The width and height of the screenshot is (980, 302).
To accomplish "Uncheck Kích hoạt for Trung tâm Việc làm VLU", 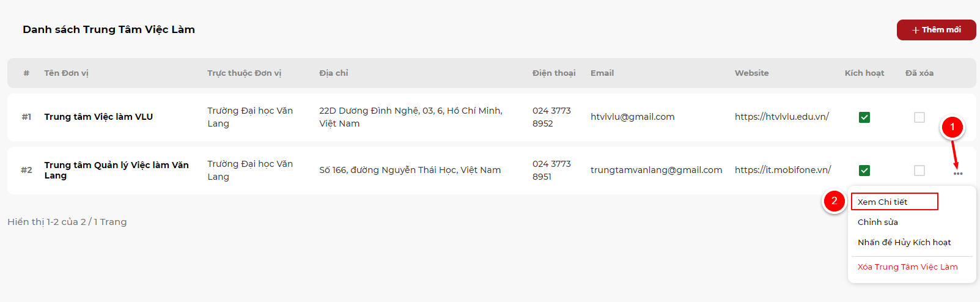I will (864, 117).
